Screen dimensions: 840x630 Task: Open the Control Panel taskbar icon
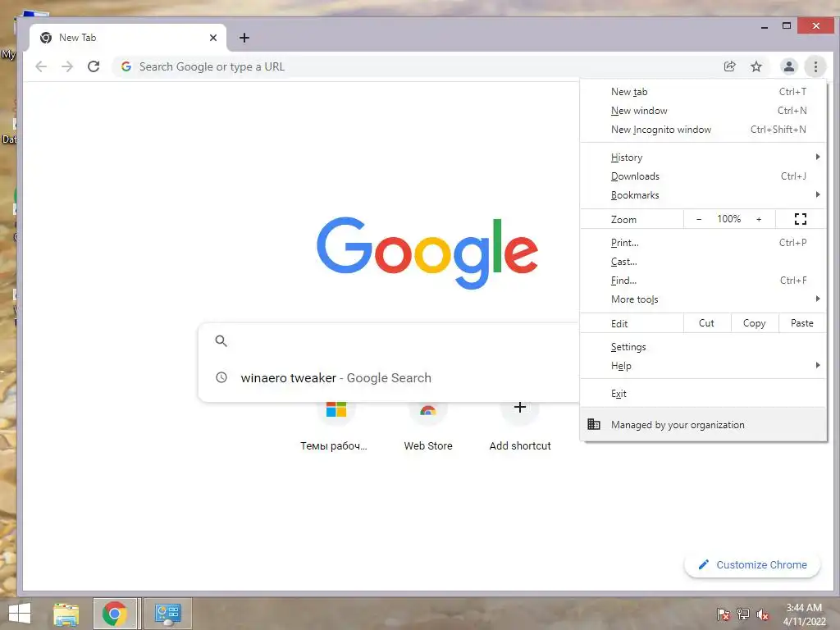tap(167, 614)
